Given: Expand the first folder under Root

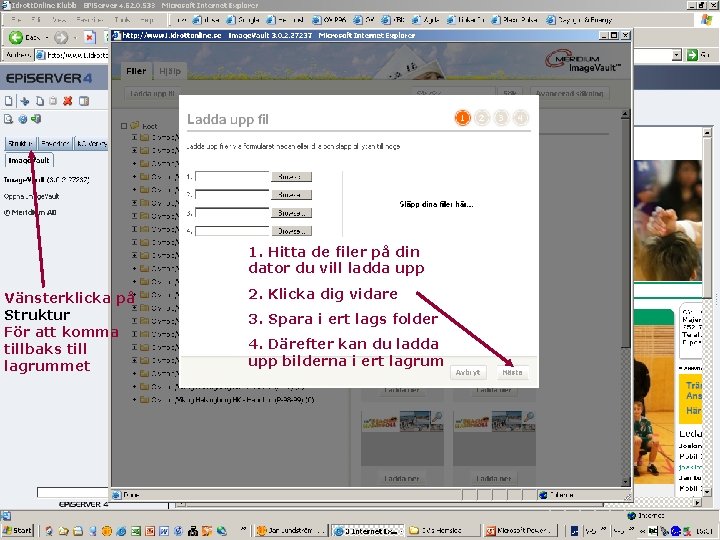Looking at the screenshot, I should 134,137.
